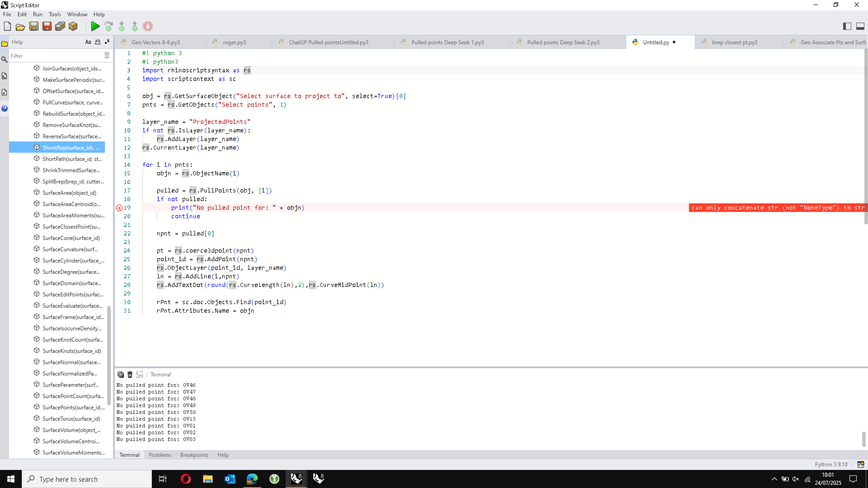
Task: Run the script with the green play button
Action: 95,26
